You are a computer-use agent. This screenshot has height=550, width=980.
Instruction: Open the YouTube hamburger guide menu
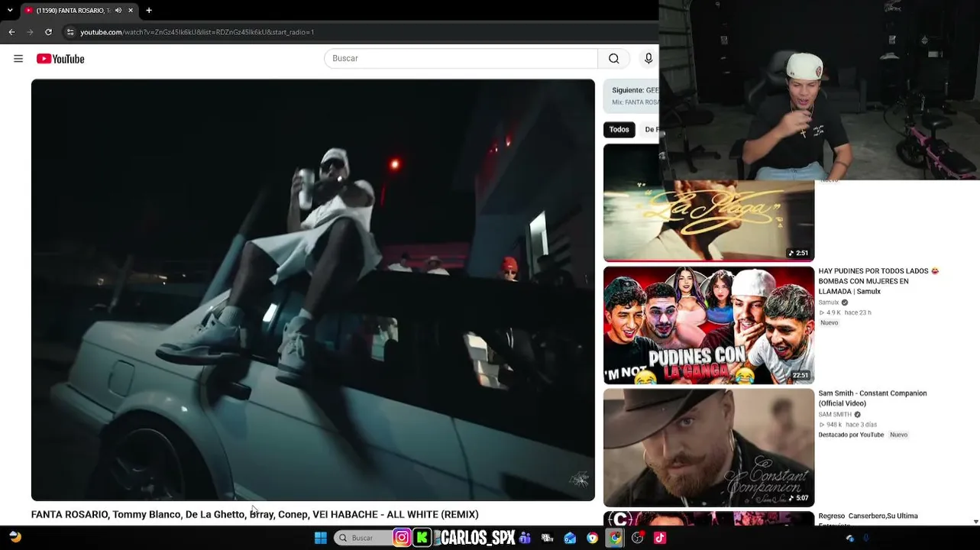(18, 59)
